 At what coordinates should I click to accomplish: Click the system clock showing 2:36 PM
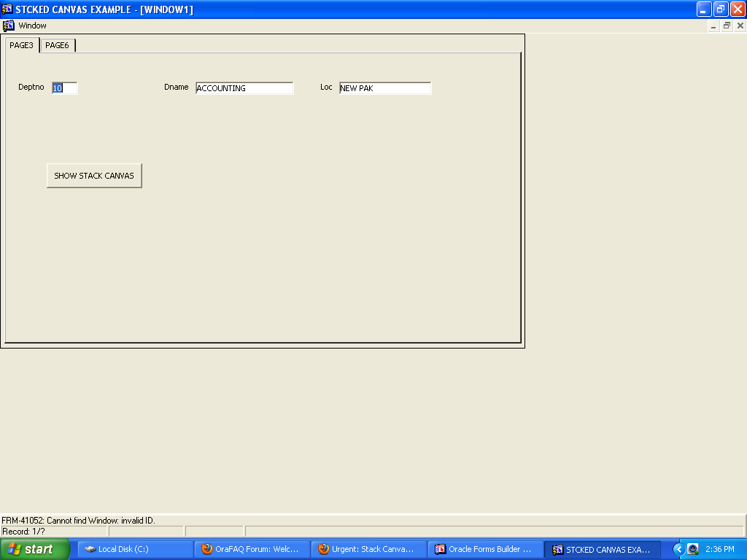(719, 549)
